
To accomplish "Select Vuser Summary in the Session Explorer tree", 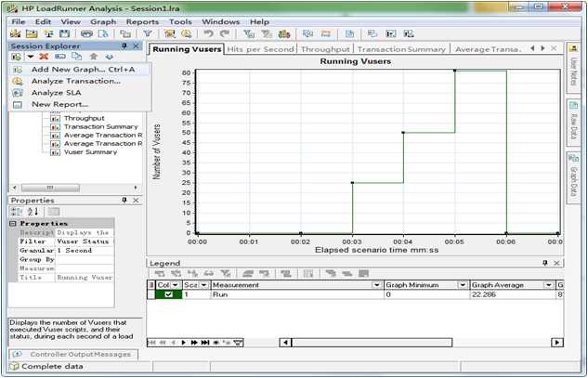I will [x=90, y=152].
